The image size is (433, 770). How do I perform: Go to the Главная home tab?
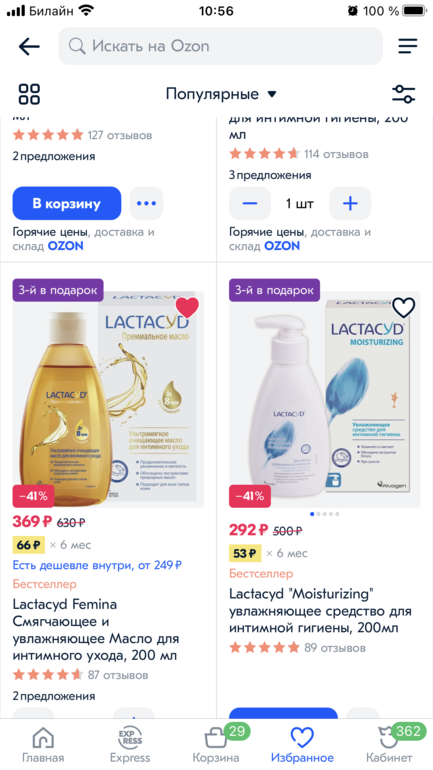pos(43,745)
